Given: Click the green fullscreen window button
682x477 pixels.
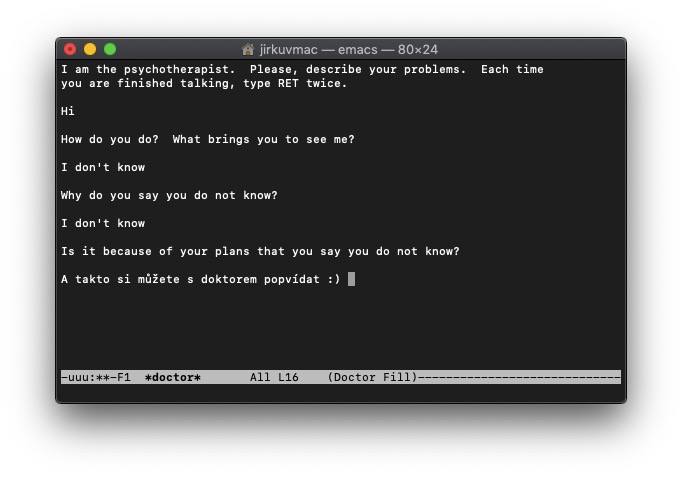Looking at the screenshot, I should pyautogui.click(x=110, y=49).
